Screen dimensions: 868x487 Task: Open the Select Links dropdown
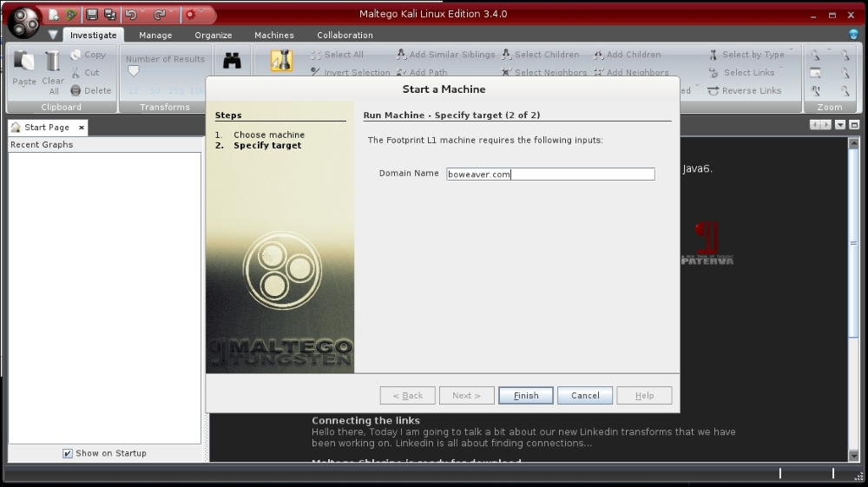click(x=746, y=73)
